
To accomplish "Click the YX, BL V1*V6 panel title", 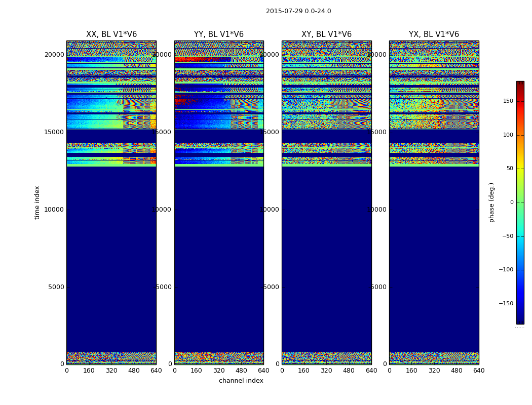I will [434, 34].
